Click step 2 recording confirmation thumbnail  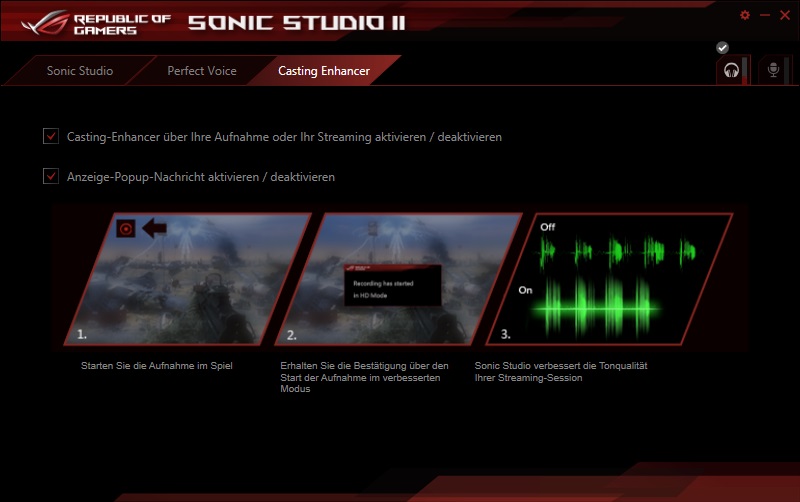398,279
